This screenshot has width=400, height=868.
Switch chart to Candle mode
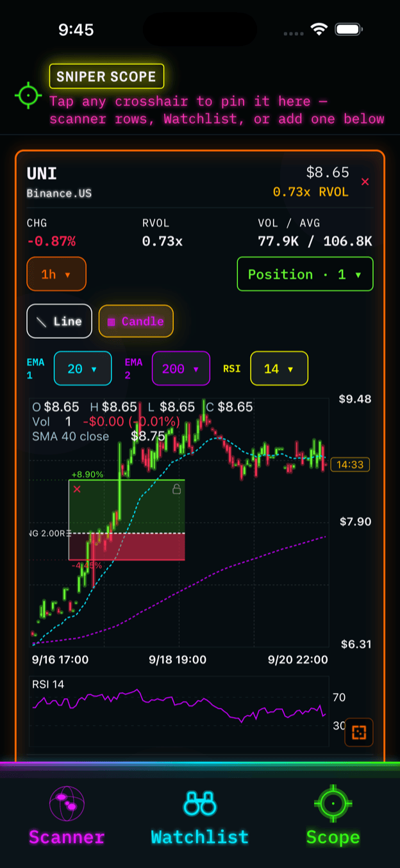pyautogui.click(x=136, y=322)
